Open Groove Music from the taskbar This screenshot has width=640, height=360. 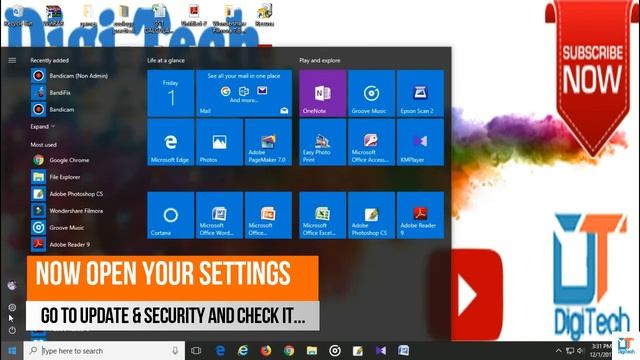[x=335, y=351]
